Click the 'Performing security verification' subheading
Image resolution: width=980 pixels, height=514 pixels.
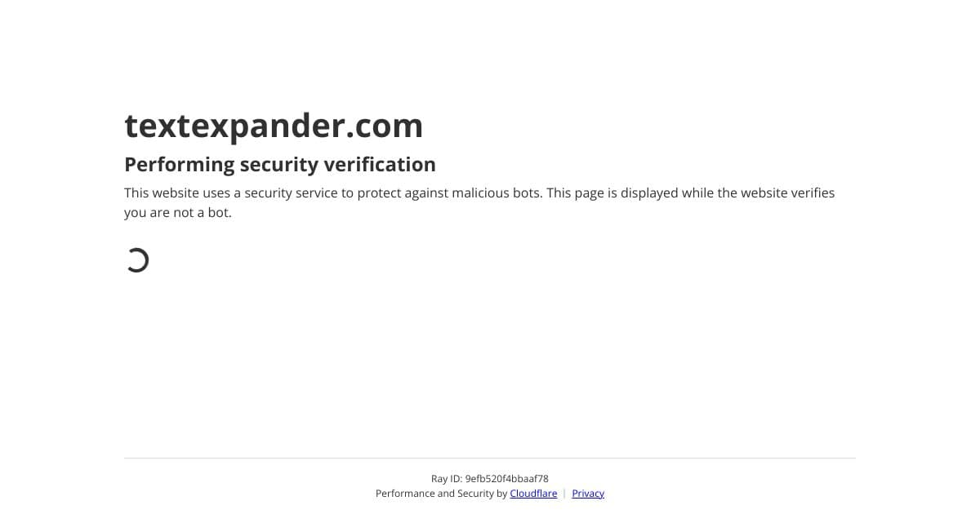click(x=280, y=165)
